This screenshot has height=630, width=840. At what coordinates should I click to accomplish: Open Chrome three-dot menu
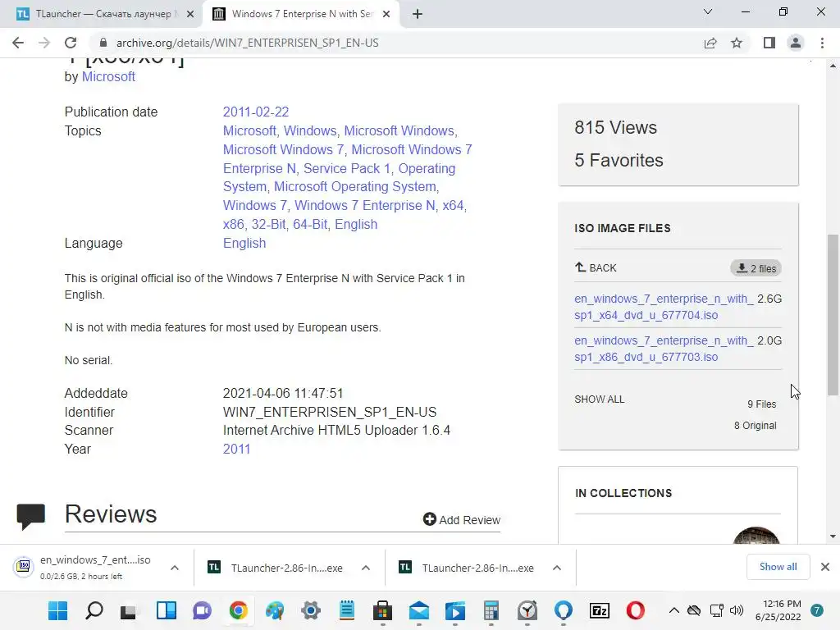point(822,43)
